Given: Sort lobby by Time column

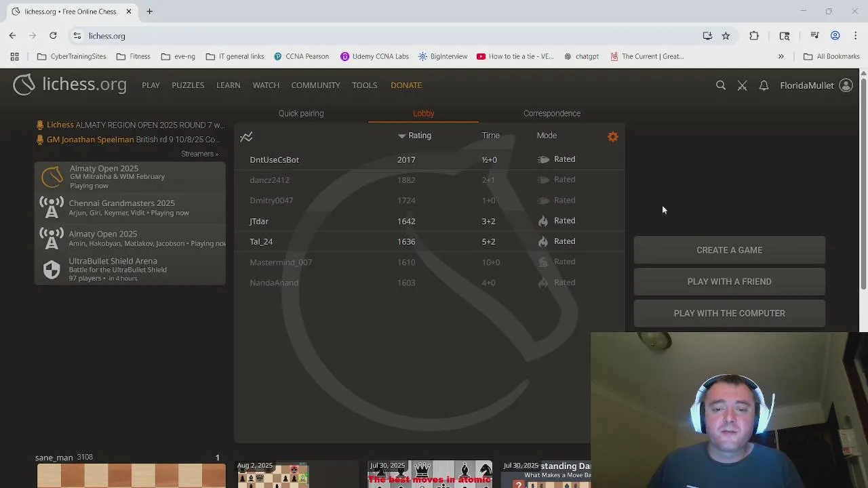Looking at the screenshot, I should tap(490, 136).
